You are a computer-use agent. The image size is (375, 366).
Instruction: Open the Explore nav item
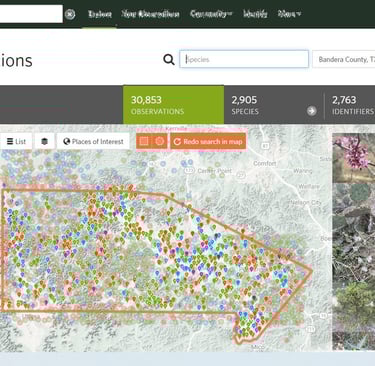[99, 14]
